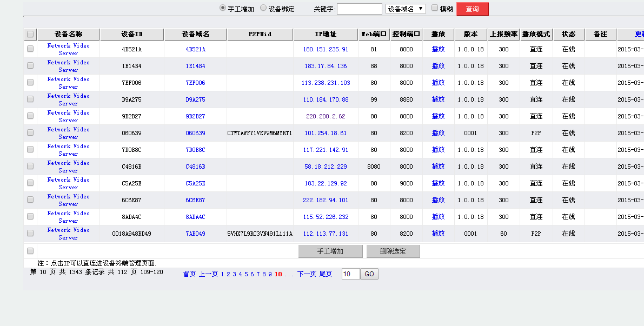Check the row for device 7D0B8C
Viewport: 644px width, 326px height.
pos(30,149)
